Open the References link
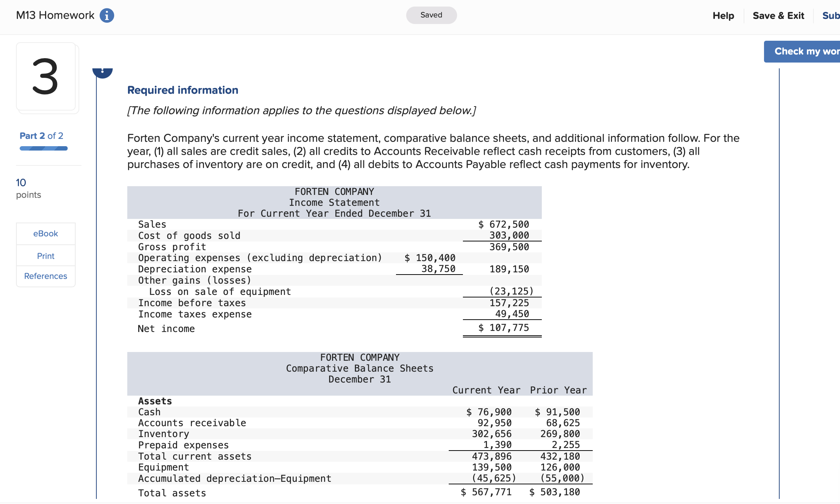The height and width of the screenshot is (504, 840). pos(45,276)
